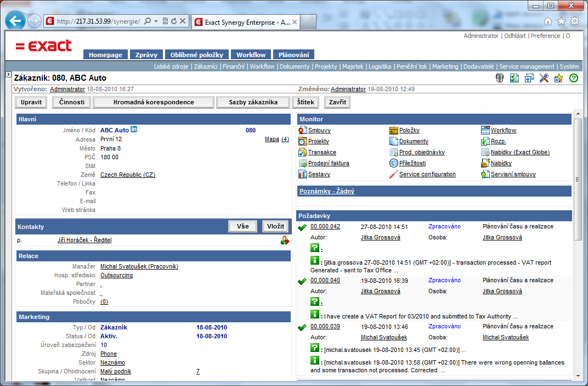Open Czech Republic (CZ) link

[x=128, y=175]
